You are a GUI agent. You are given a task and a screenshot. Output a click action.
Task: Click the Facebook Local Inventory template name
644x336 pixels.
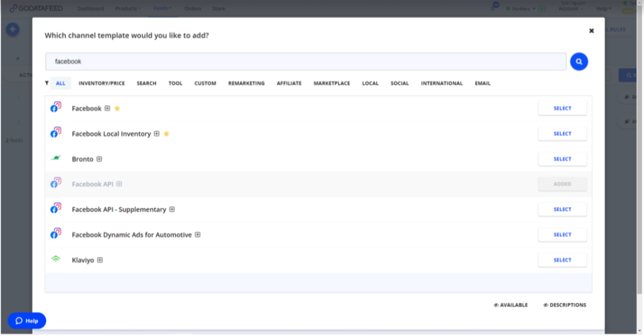[x=111, y=134]
